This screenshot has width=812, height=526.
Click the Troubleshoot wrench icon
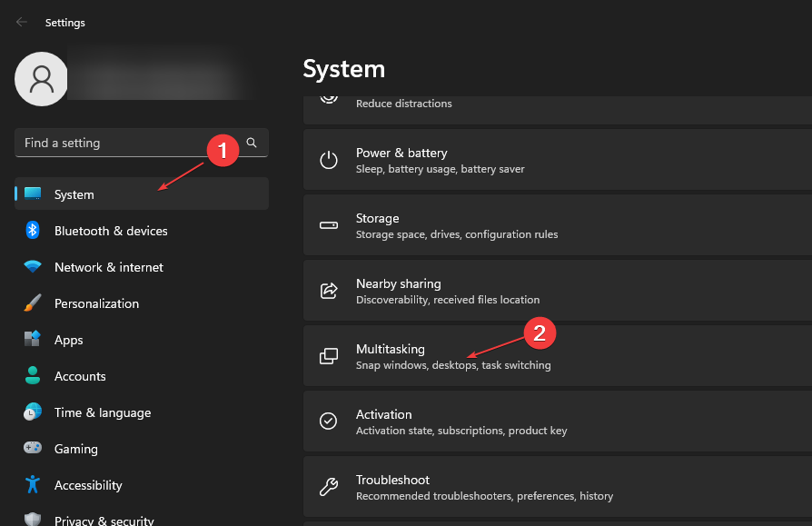[328, 486]
